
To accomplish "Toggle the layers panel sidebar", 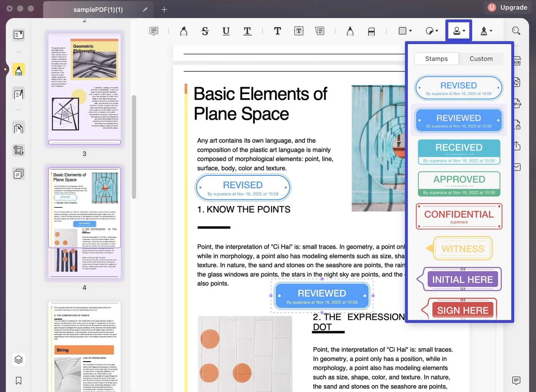I will pyautogui.click(x=18, y=359).
